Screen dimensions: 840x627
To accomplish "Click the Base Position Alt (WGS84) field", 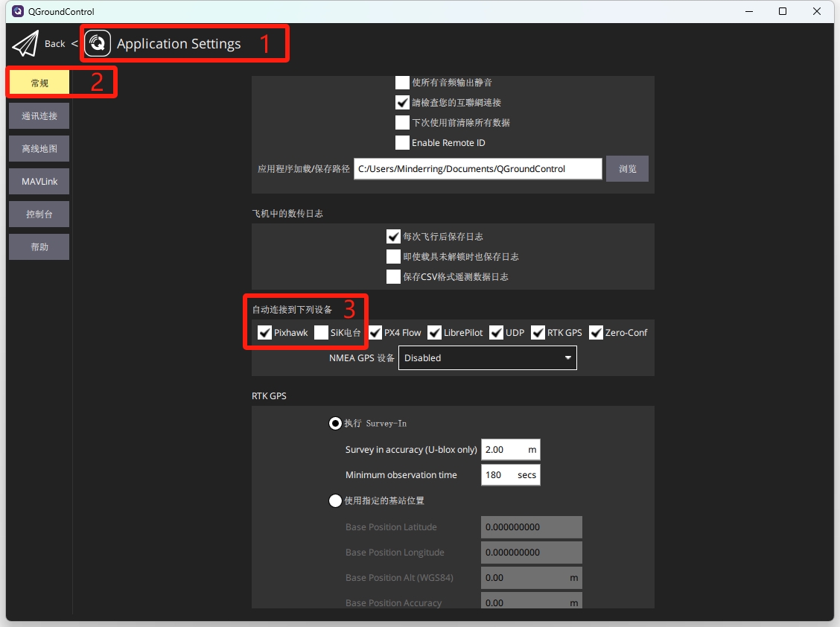I will click(532, 578).
